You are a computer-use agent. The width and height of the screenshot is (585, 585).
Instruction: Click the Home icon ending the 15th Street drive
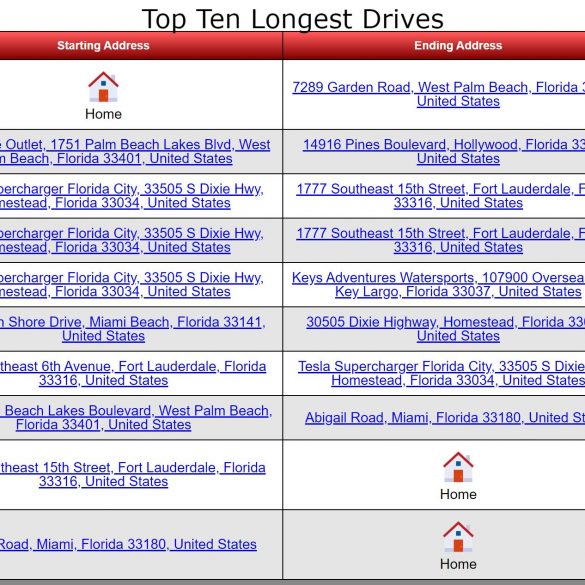[458, 467]
